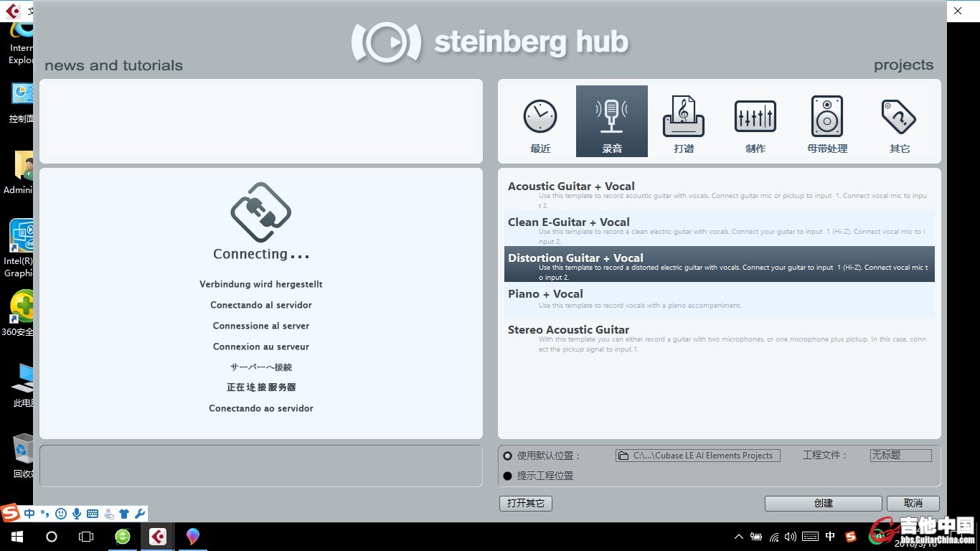
Task: Switch to the 制作 production category
Action: pos(755,121)
